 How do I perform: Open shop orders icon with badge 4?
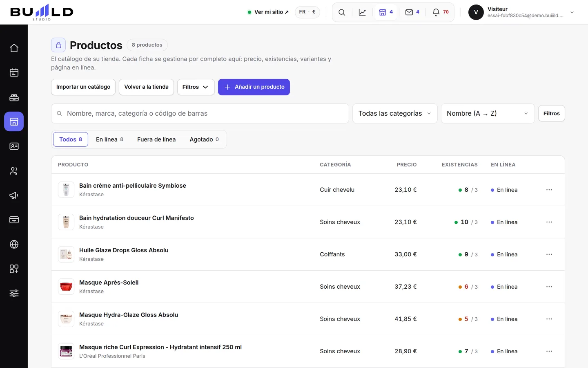385,12
